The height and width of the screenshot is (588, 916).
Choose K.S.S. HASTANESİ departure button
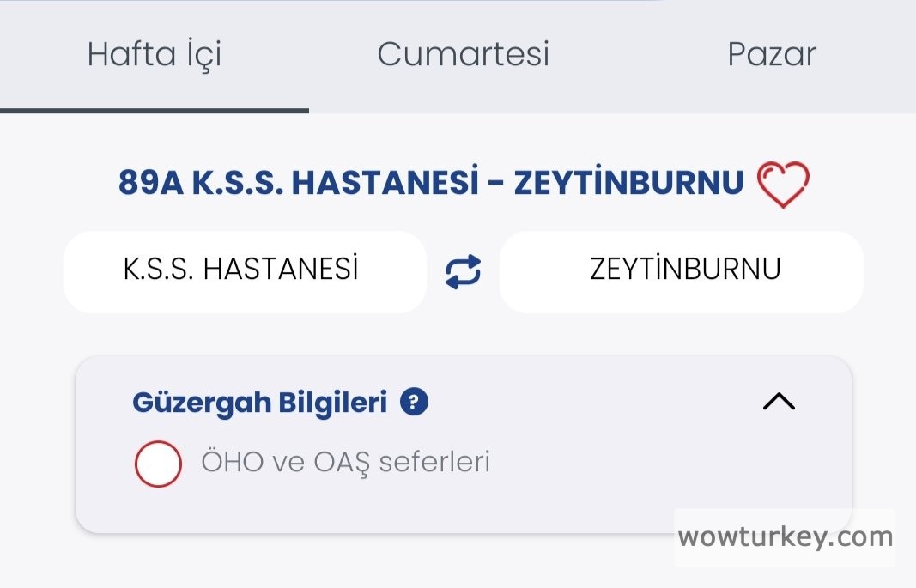245,271
